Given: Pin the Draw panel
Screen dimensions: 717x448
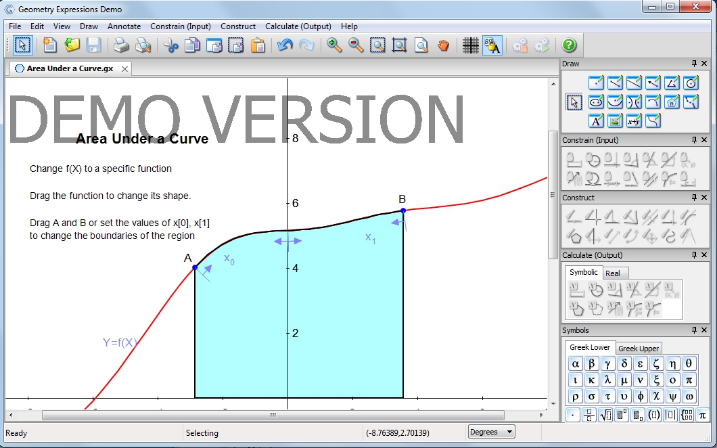Looking at the screenshot, I should click(695, 64).
